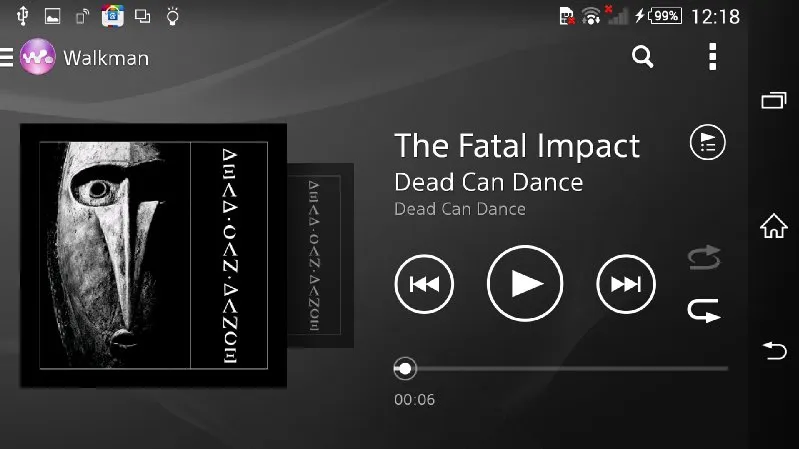This screenshot has width=799, height=449.
Task: Skip to the previous track
Action: [424, 284]
